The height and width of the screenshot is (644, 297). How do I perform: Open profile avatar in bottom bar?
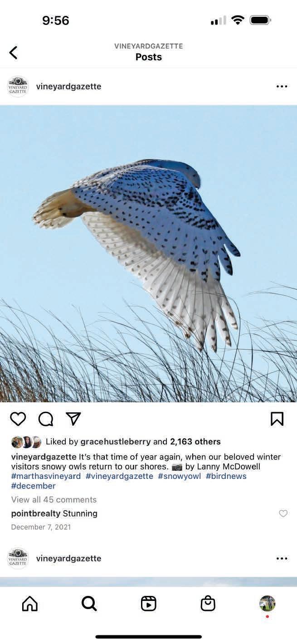(x=267, y=604)
